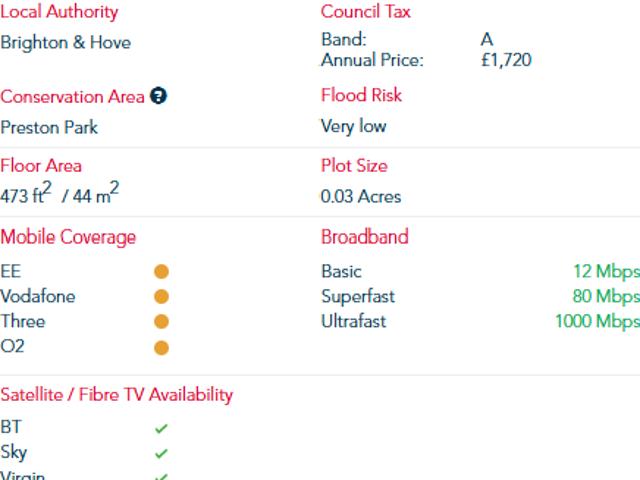Viewport: 640px width, 480px height.
Task: Click the Three coverage orange dot
Action: [x=161, y=322]
